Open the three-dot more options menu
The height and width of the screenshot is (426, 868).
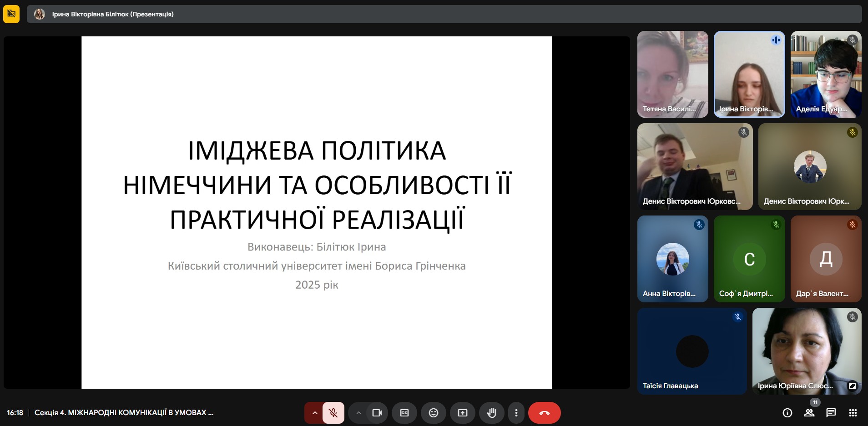(x=516, y=413)
